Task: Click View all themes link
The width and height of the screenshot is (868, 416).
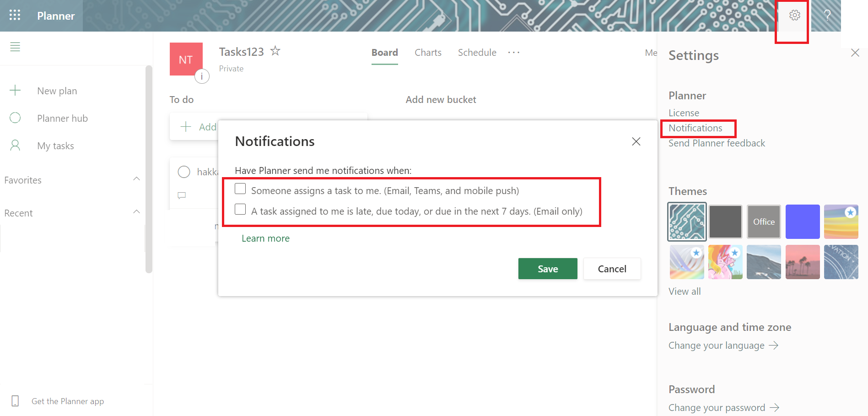Action: pos(685,292)
